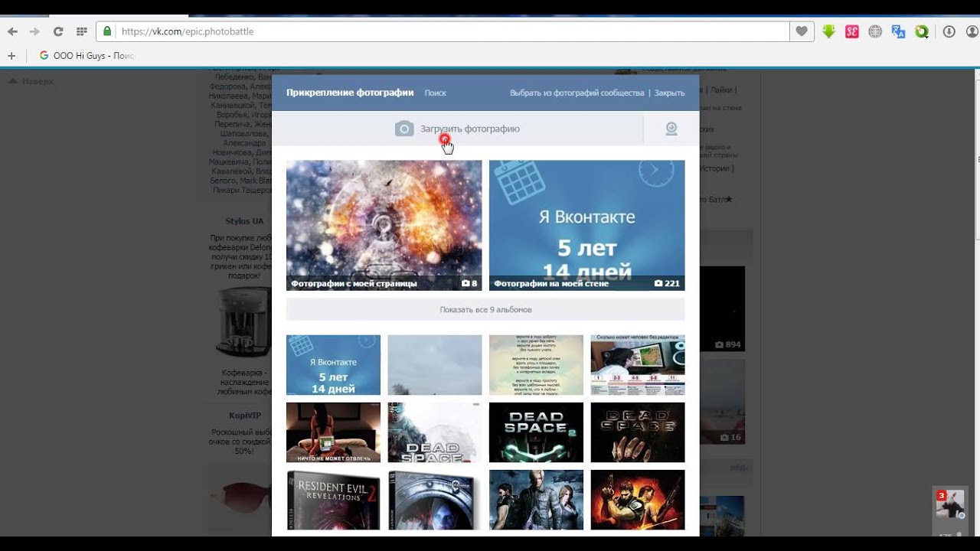Open album 'Фотографии с моей страницы'
This screenshot has width=980, height=551.
(x=384, y=225)
